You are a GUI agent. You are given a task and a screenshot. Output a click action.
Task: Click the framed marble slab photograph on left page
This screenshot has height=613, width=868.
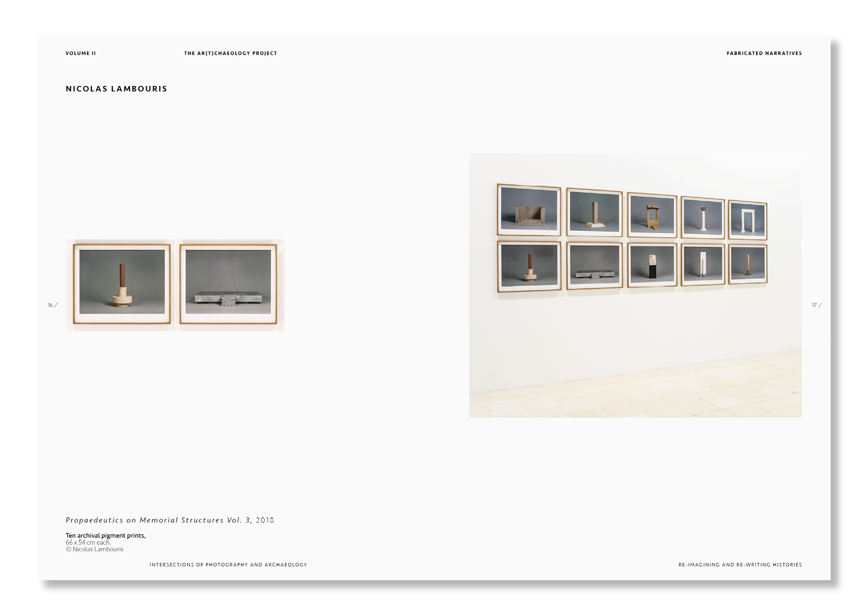pyautogui.click(x=230, y=284)
